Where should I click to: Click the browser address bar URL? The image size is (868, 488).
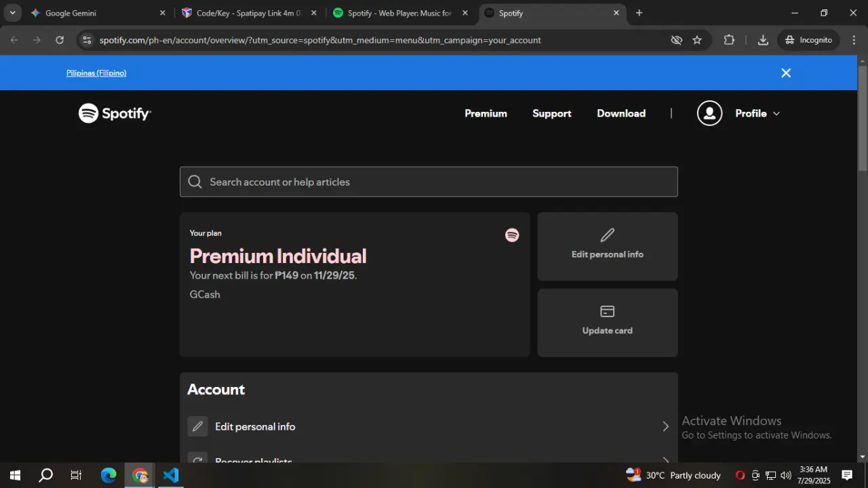320,40
